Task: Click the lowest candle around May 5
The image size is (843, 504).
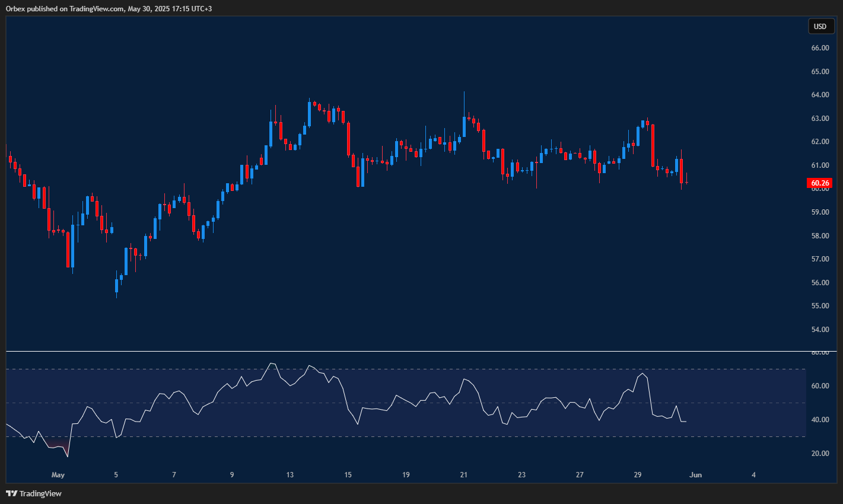Action: (116, 285)
